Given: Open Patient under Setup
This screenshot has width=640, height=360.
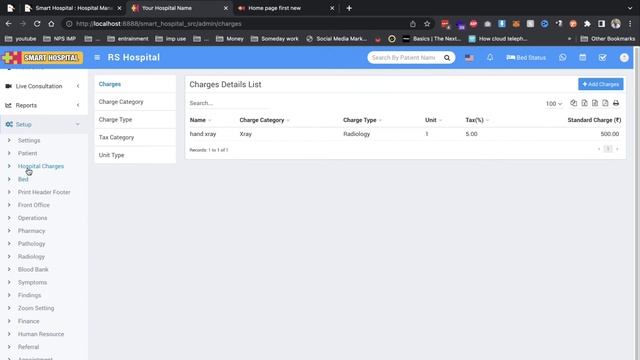Looking at the screenshot, I should (27, 153).
